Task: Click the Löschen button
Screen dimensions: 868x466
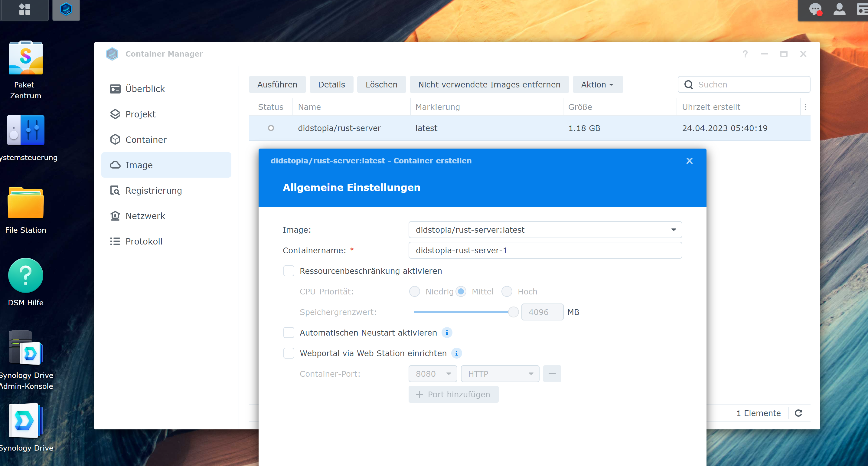Action: click(381, 85)
